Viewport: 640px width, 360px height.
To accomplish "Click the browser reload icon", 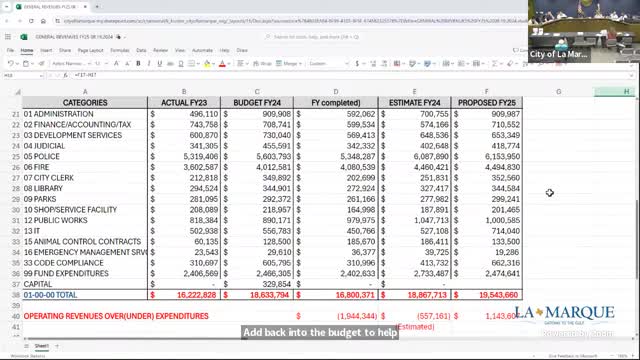I will (x=31, y=21).
